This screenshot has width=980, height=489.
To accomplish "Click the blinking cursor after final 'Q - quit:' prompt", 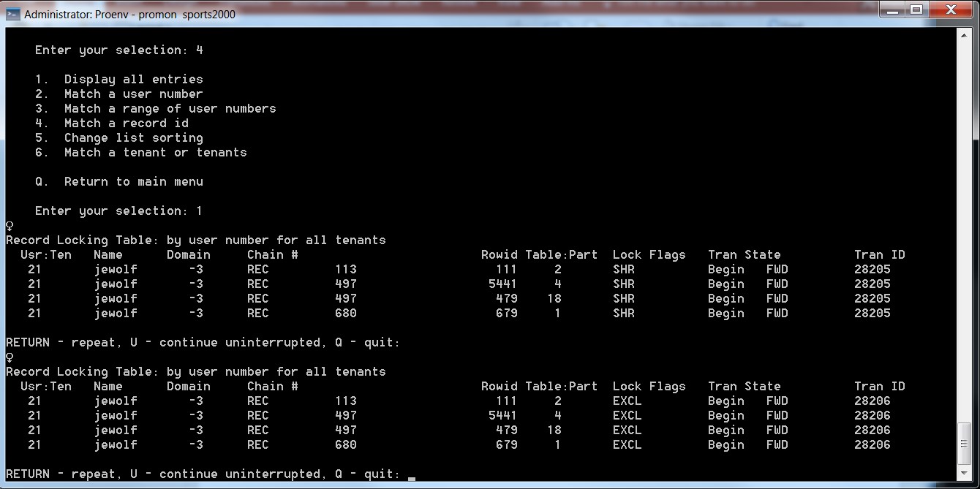I will coord(412,479).
